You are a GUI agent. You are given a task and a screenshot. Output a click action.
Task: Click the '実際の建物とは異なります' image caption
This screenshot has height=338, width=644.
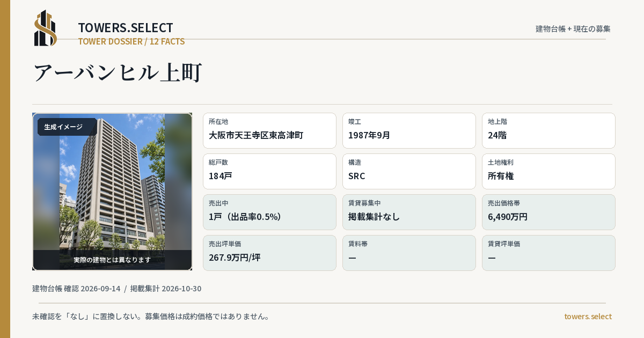[x=112, y=260]
